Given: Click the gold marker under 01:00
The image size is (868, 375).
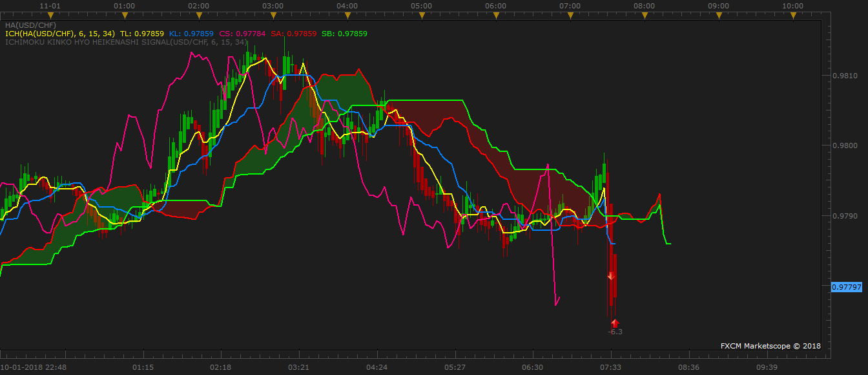Looking at the screenshot, I should 125,14.
